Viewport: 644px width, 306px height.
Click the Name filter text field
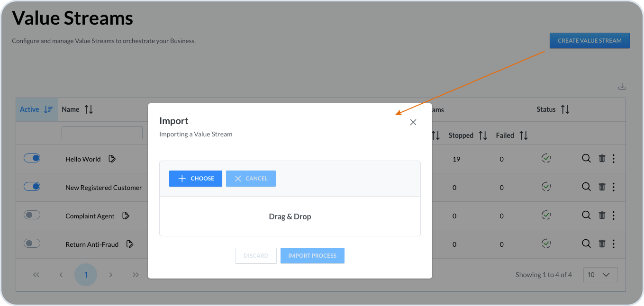(102, 133)
